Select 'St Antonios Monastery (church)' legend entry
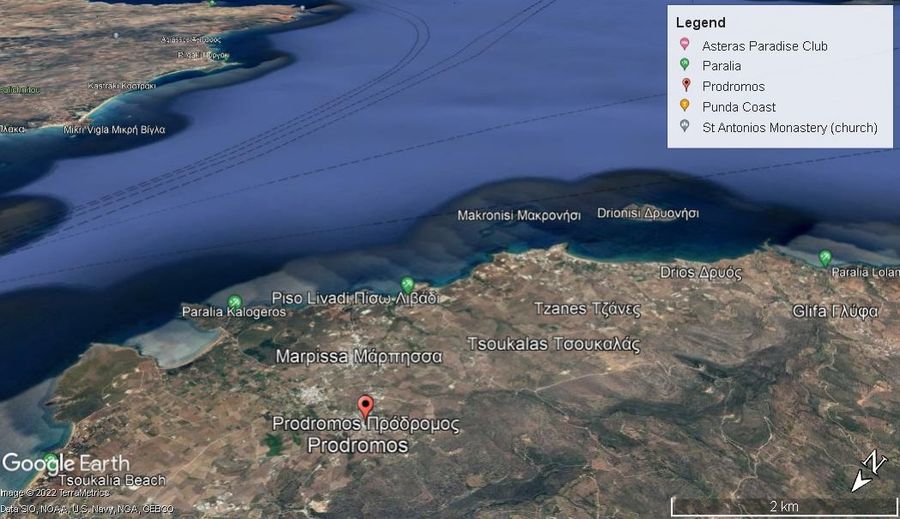Viewport: 900px width, 519px height. (x=789, y=127)
